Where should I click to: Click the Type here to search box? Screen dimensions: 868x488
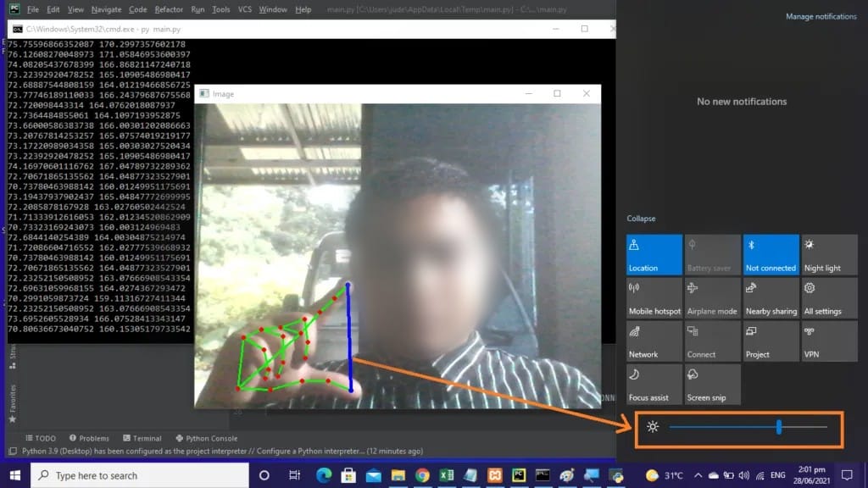(x=140, y=475)
